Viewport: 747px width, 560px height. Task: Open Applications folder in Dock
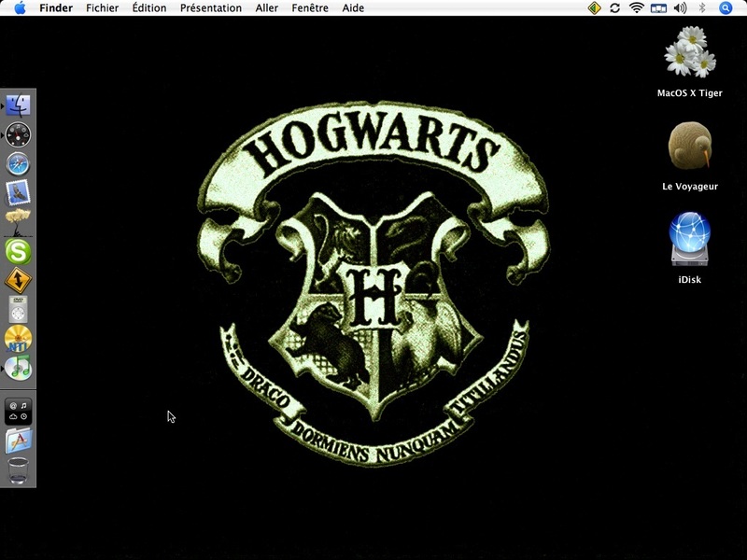point(18,441)
